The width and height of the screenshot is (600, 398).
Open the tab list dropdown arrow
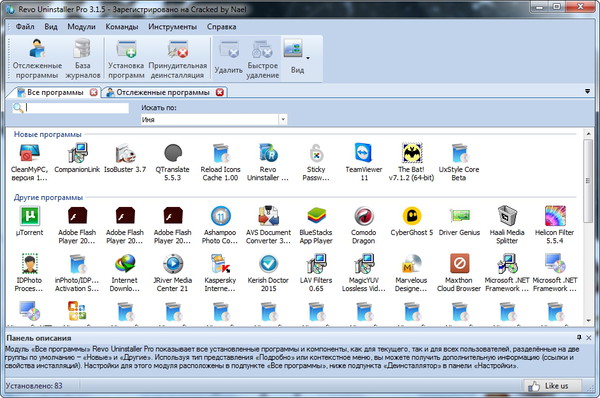(587, 91)
